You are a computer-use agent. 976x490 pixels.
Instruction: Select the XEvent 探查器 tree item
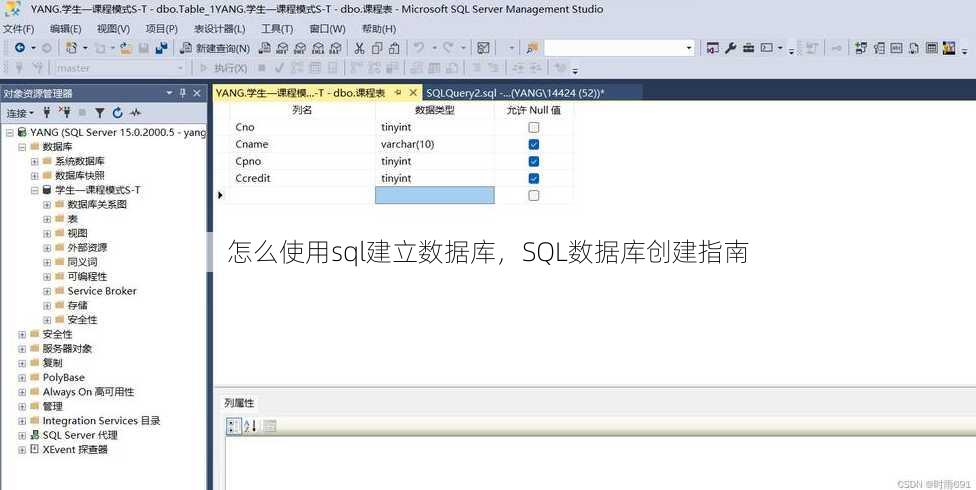pos(75,450)
